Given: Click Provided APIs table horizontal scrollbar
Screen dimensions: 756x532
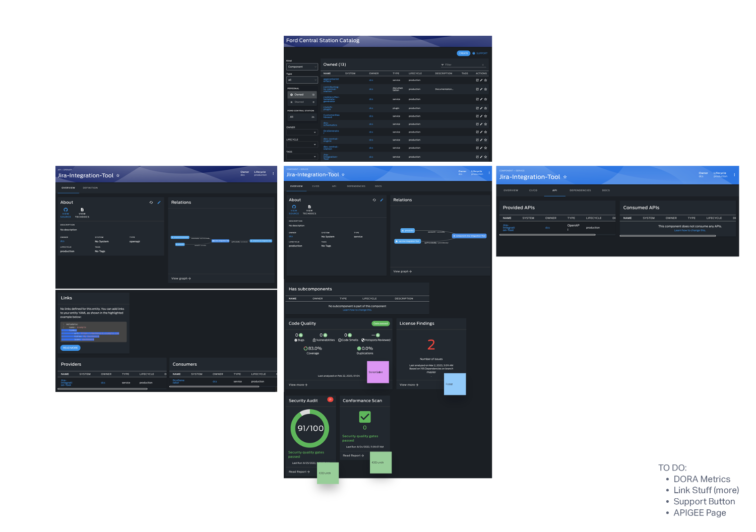Looking at the screenshot, I should 547,235.
